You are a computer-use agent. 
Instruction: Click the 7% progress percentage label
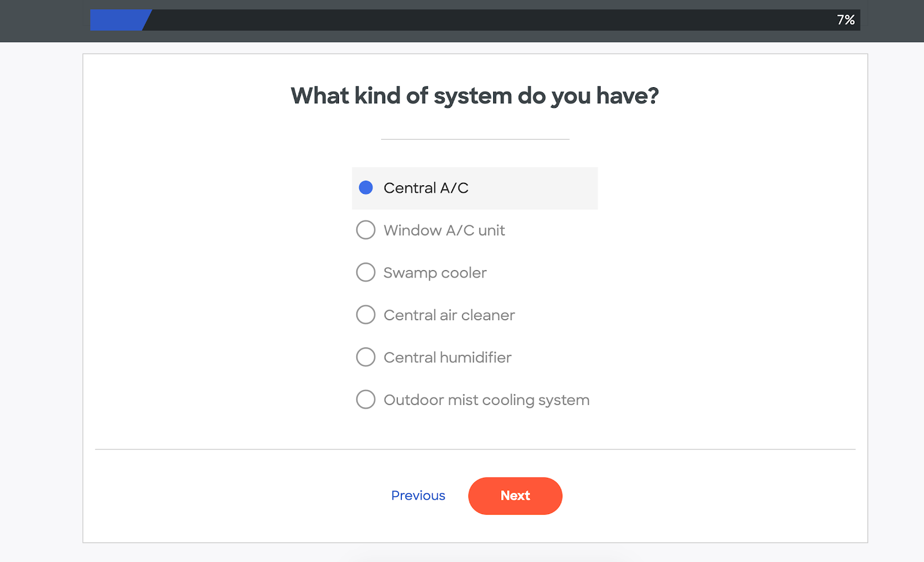(845, 20)
